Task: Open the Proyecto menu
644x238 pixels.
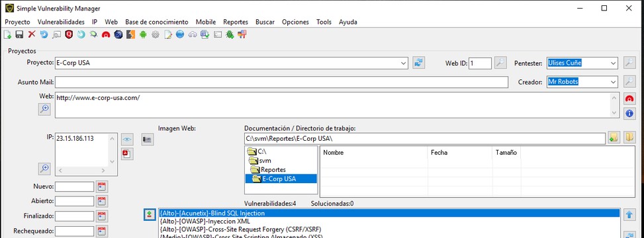Action: pyautogui.click(x=17, y=22)
